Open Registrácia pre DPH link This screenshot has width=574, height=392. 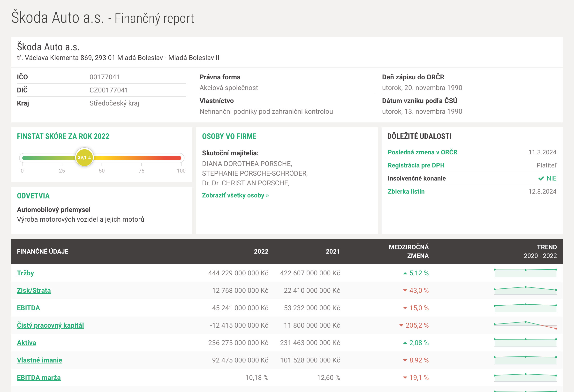pyautogui.click(x=416, y=165)
